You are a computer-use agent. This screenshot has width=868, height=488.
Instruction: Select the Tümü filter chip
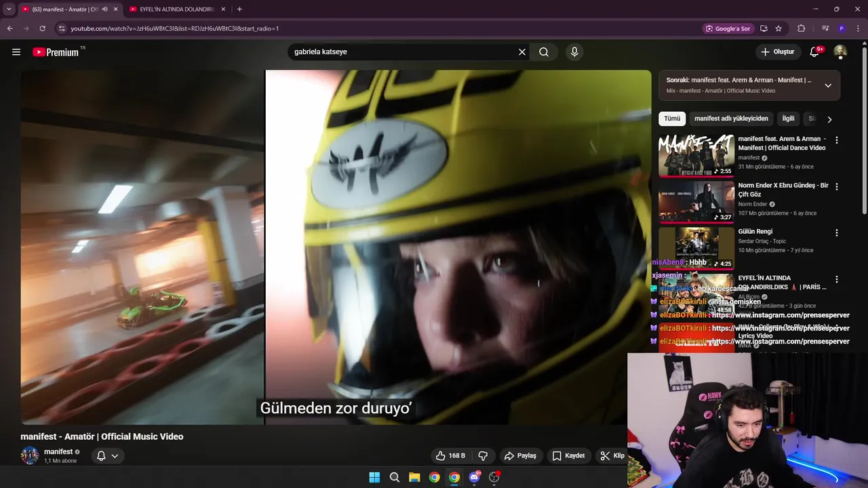[672, 119]
